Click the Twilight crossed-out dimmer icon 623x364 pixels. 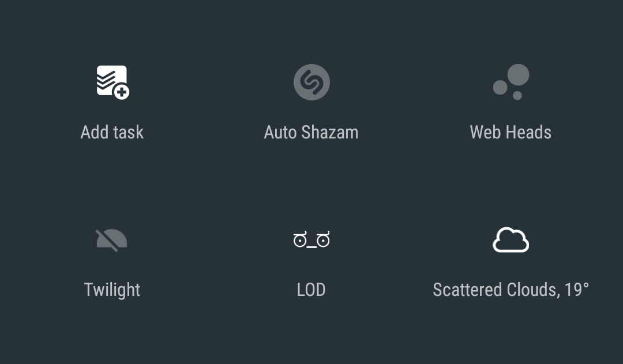(112, 239)
